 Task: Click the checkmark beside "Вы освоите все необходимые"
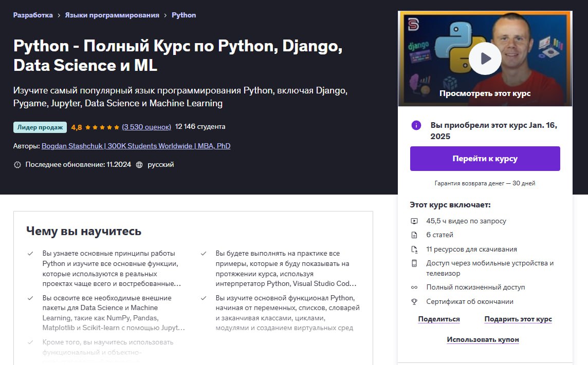[30, 298]
